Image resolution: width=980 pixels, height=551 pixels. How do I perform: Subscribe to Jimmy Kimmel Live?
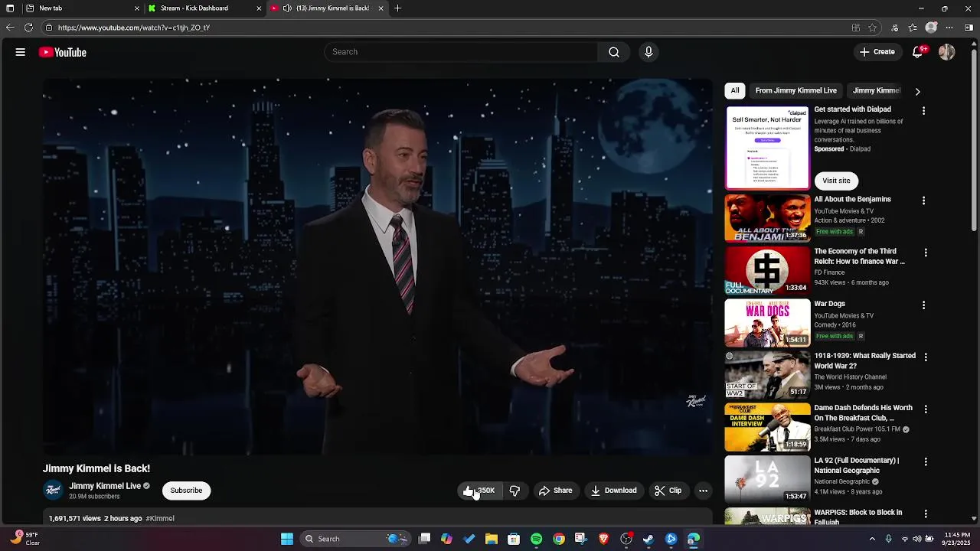(x=186, y=491)
